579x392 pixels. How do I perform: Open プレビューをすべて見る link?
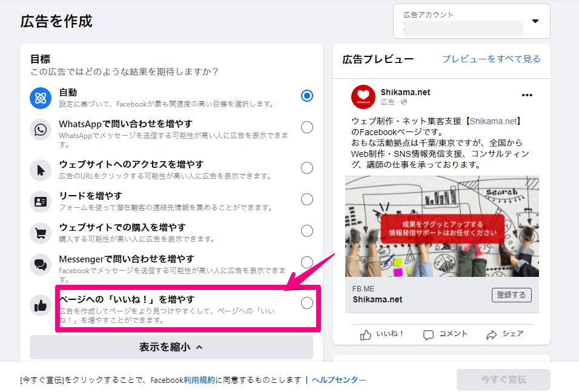[491, 59]
